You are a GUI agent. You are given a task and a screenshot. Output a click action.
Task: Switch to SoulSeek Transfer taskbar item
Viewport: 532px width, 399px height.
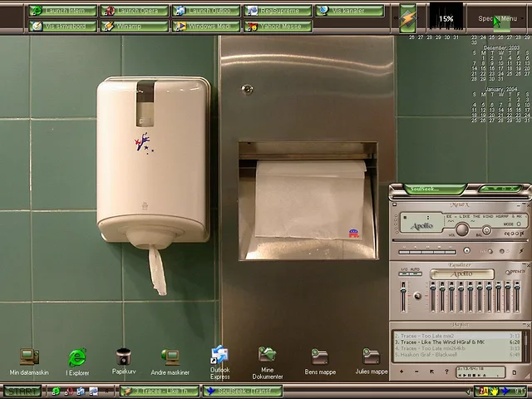pos(243,391)
